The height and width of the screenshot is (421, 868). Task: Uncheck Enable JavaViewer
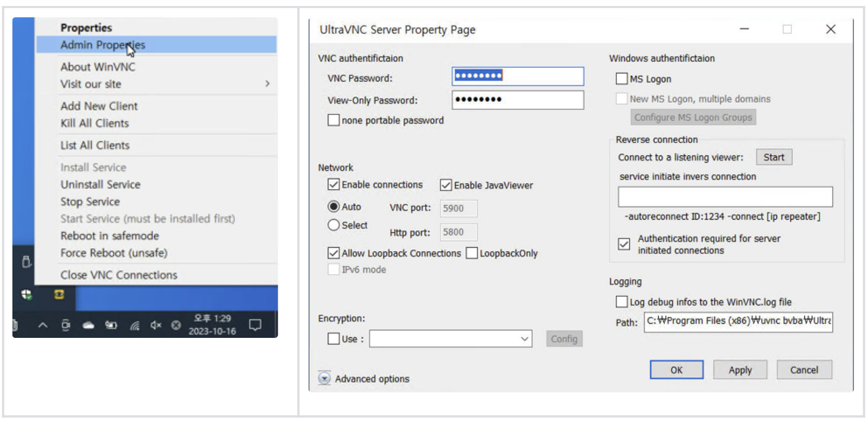pos(446,185)
